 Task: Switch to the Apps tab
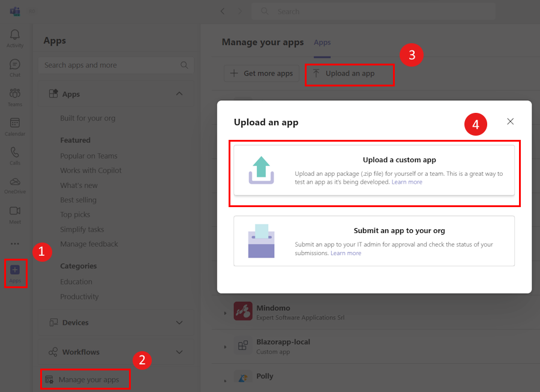pos(322,43)
